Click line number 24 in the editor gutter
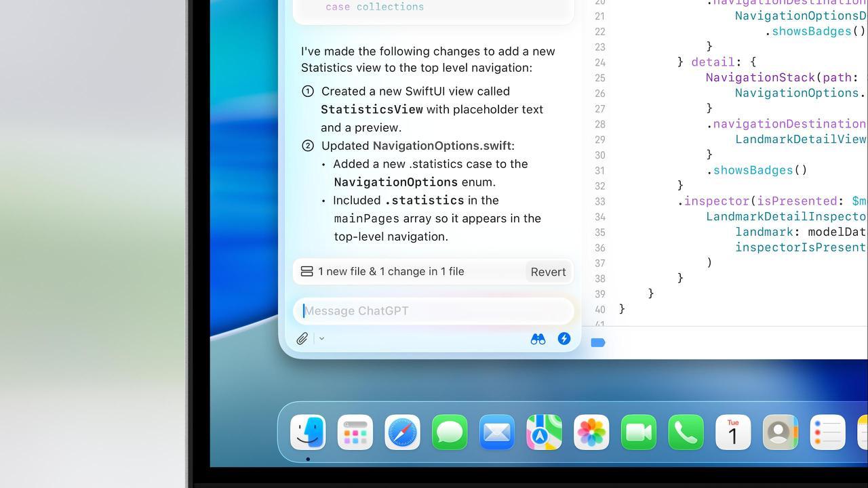 pyautogui.click(x=599, y=62)
